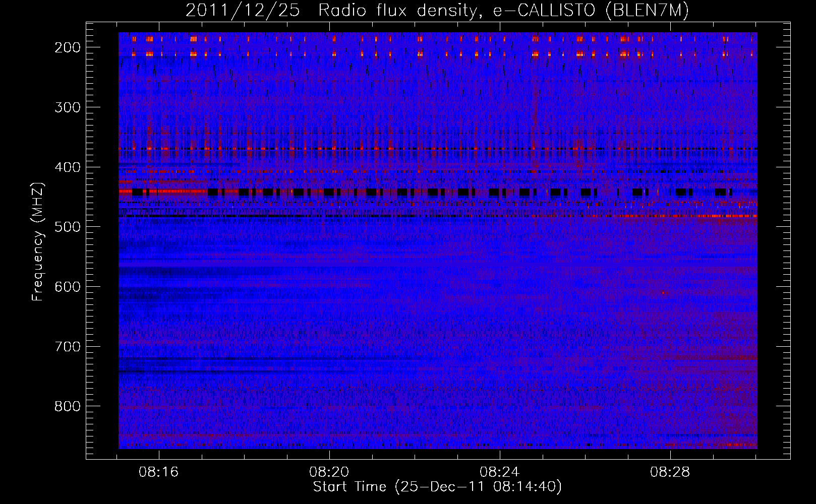Click the 08:28 time tick label

(670, 473)
